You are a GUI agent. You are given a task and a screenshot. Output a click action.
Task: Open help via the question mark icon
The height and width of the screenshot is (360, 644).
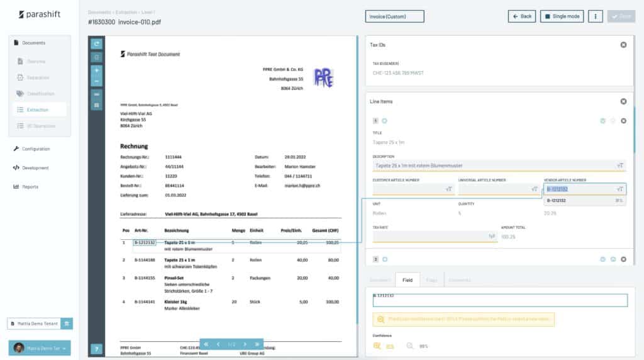coord(96,349)
